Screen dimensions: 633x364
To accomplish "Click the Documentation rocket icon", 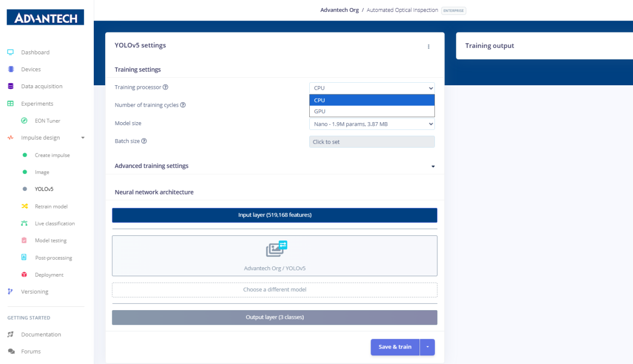I will point(10,335).
